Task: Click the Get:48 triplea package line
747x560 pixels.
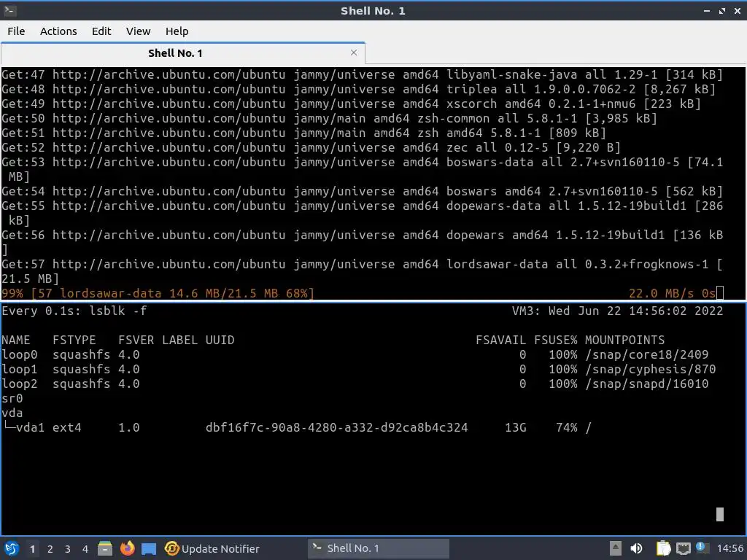Action: pos(358,88)
